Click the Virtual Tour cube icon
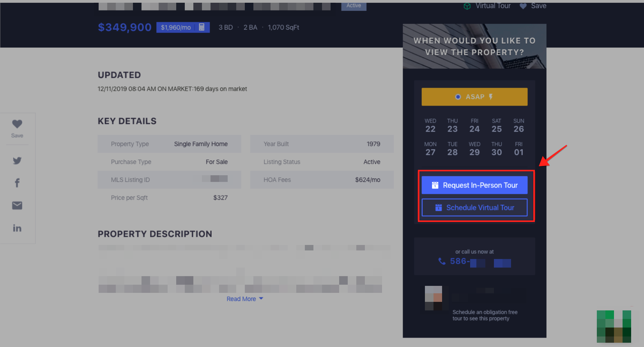This screenshot has height=347, width=644. (467, 6)
